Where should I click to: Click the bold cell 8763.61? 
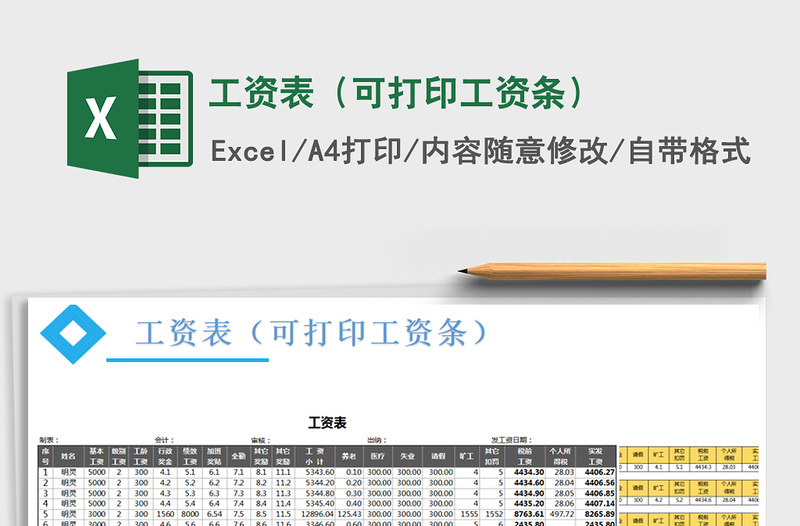524,514
